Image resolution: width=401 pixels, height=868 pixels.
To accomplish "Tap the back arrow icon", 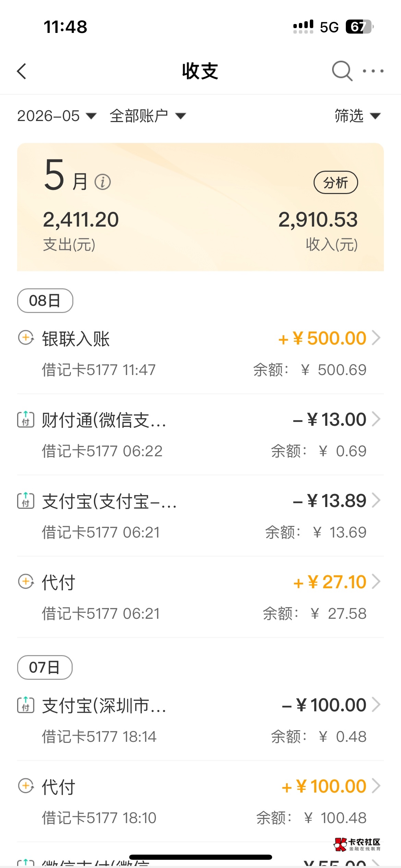I will [x=22, y=71].
